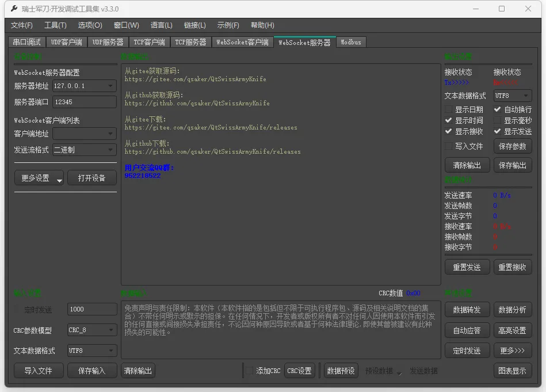
Task: Switch to the TCP客户端 tab
Action: [149, 42]
